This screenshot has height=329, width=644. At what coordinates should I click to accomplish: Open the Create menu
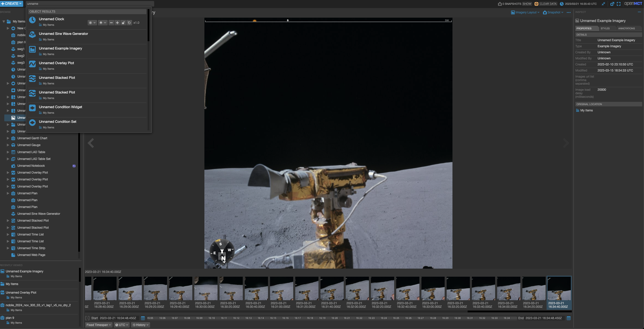tap(12, 4)
